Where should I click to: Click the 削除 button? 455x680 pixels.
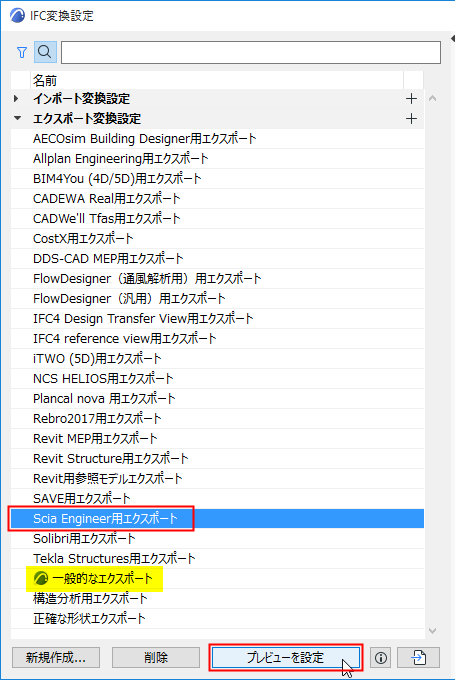pyautogui.click(x=156, y=657)
